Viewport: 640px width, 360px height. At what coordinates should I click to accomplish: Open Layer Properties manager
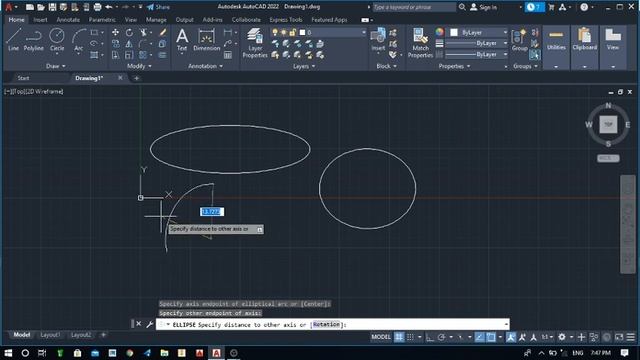pos(255,43)
